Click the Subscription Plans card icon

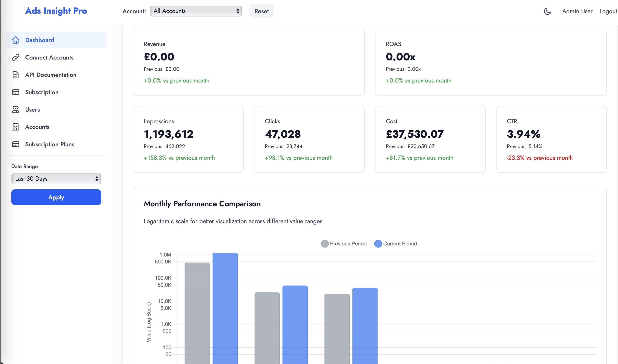click(x=16, y=144)
